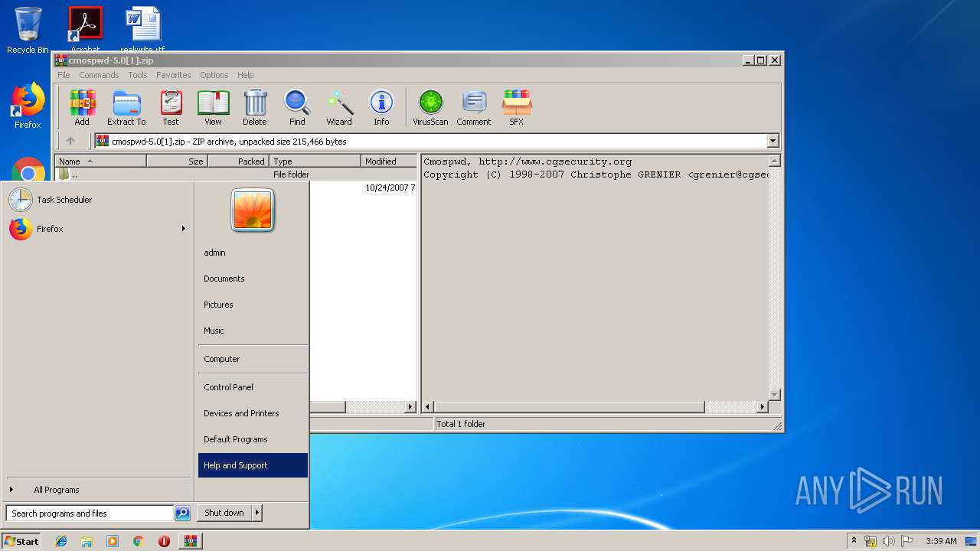
Task: Open Acrobat desktop shortcut
Action: (85, 29)
